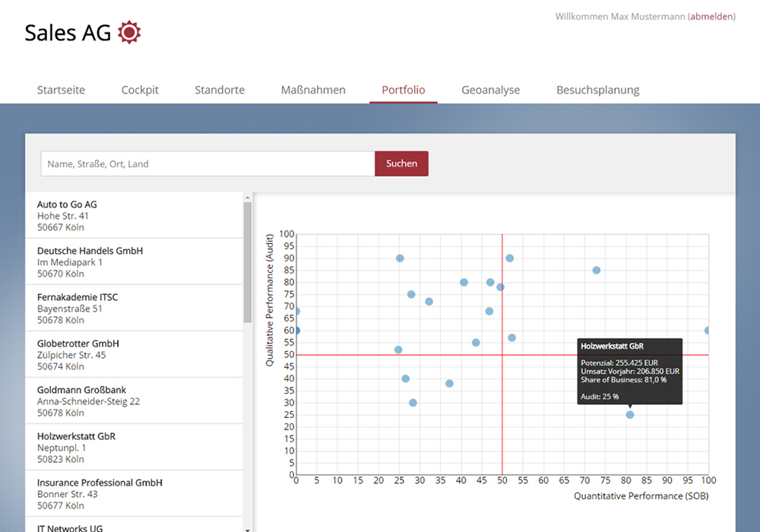Click the data point at SOB 44, Audit 55
The height and width of the screenshot is (532, 760).
[x=476, y=343]
